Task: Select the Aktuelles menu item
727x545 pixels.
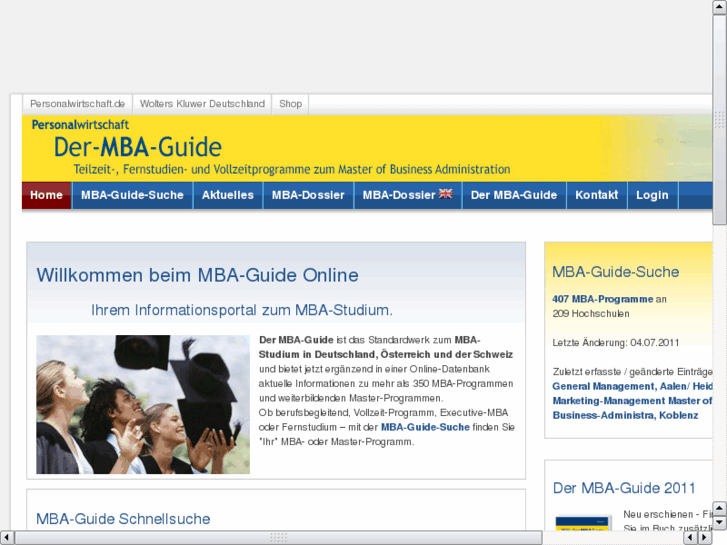Action: (x=228, y=195)
